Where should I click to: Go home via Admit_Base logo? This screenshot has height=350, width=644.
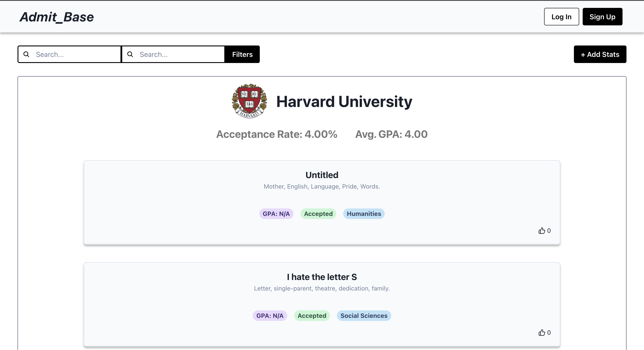click(57, 17)
